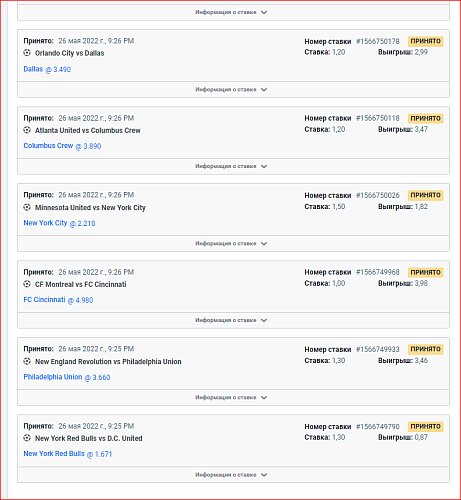
Task: Open the Columbus Crew @ 3.890 link
Action: click(62, 146)
